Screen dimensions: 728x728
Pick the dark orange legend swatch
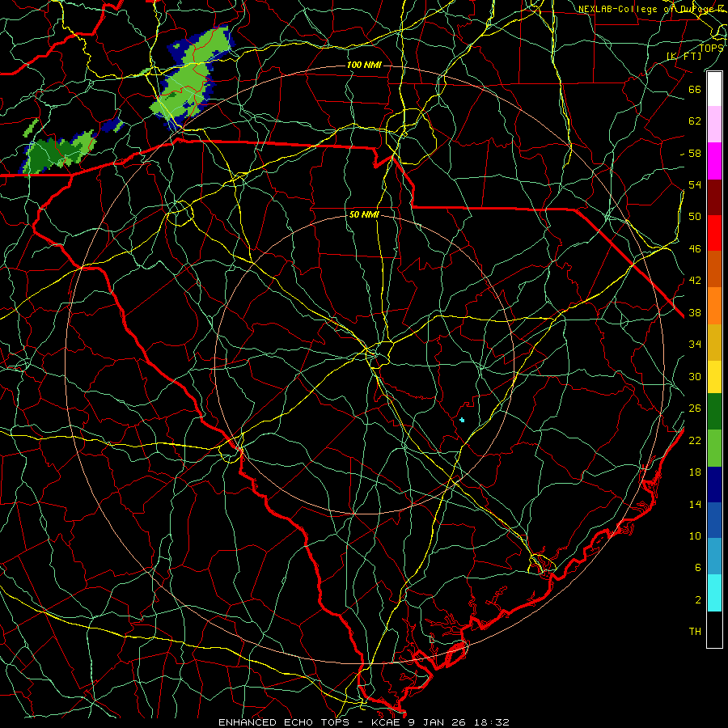point(714,269)
